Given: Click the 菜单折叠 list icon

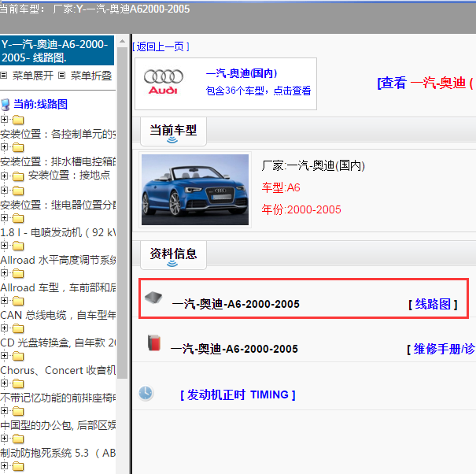Looking at the screenshot, I should pos(61,75).
